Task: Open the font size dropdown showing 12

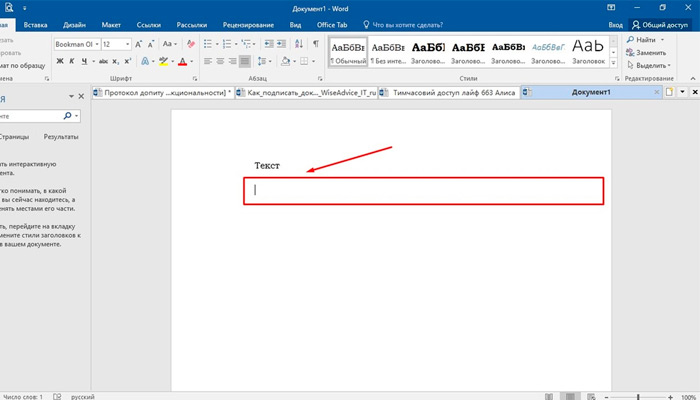Action: click(127, 44)
